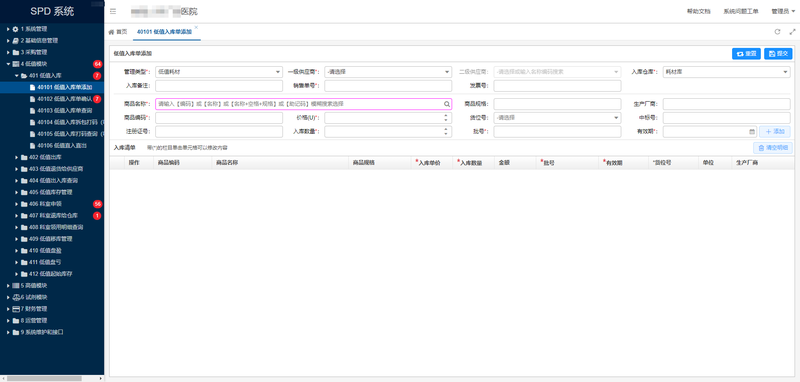This screenshot has width=800, height=382.
Task: Open the 系统问题工单 link
Action: tap(741, 12)
